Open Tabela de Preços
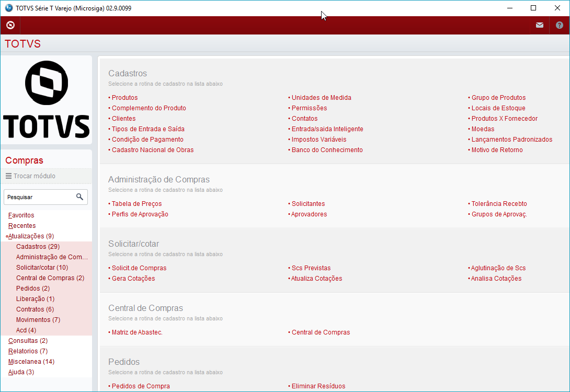The width and height of the screenshot is (570, 392). [136, 204]
